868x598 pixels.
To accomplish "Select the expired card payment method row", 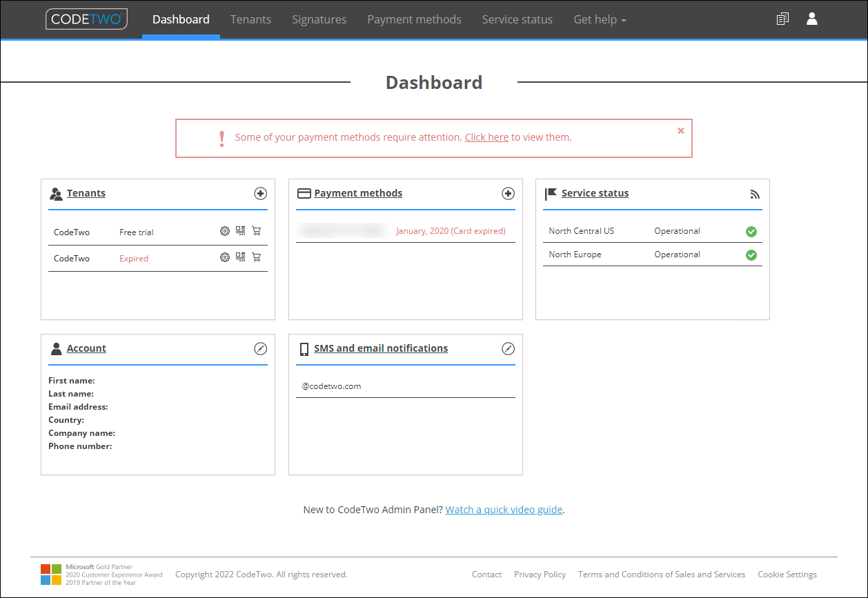I will tap(406, 231).
